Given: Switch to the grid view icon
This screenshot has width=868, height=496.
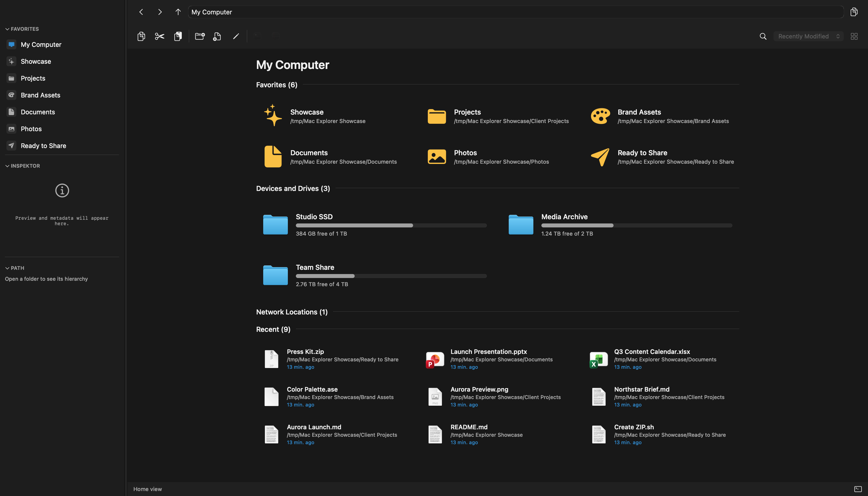Looking at the screenshot, I should 854,36.
